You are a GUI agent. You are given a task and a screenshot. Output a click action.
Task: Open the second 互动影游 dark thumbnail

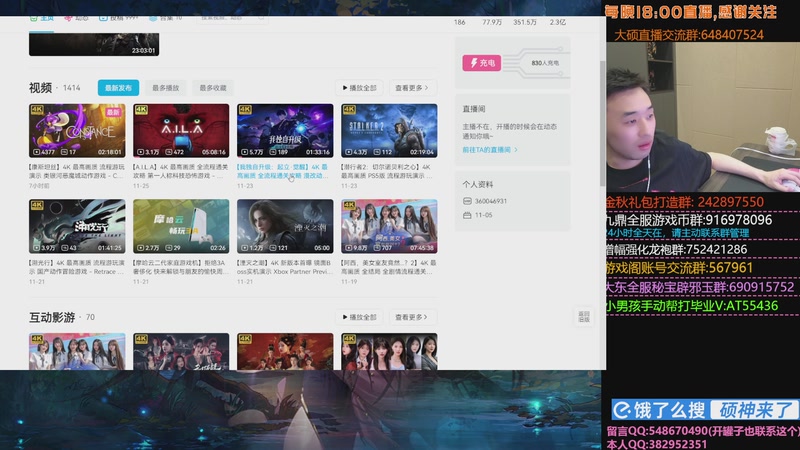coord(181,352)
